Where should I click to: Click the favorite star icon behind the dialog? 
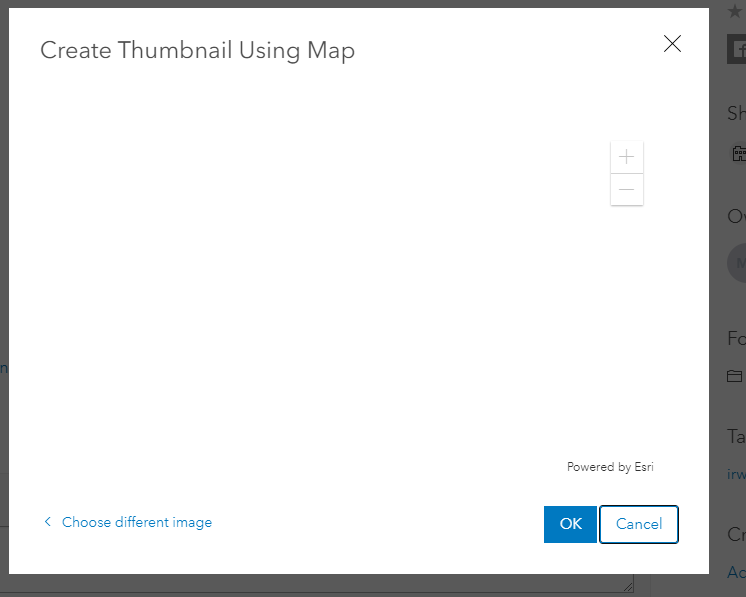click(735, 11)
